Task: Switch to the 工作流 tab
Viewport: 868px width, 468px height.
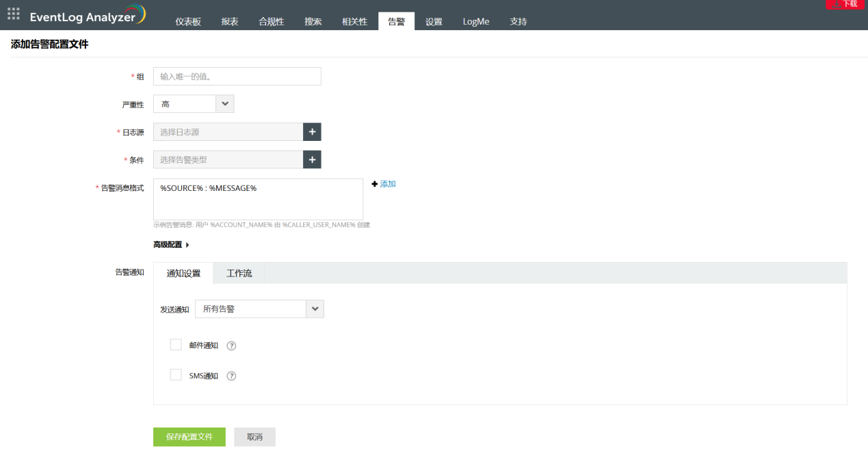Action: coord(239,273)
